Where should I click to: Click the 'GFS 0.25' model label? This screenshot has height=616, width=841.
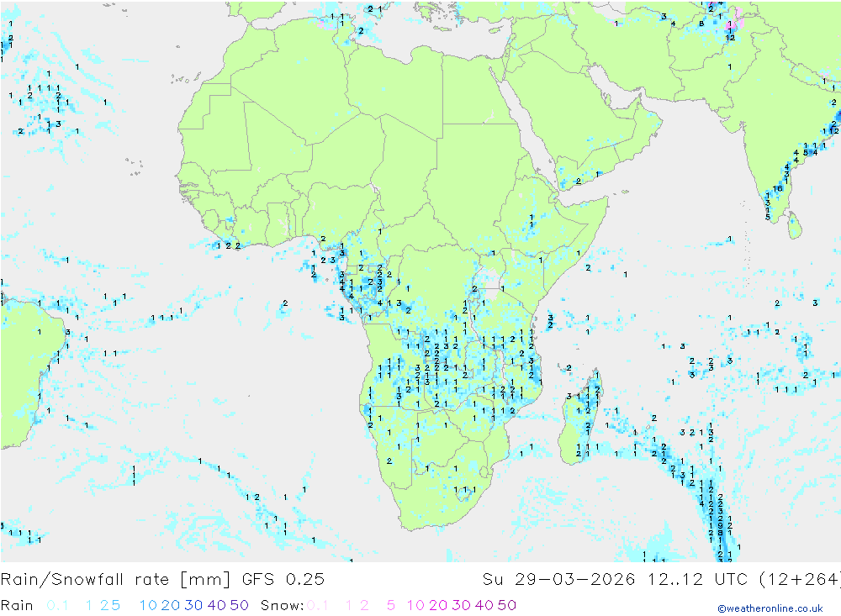pyautogui.click(x=283, y=580)
